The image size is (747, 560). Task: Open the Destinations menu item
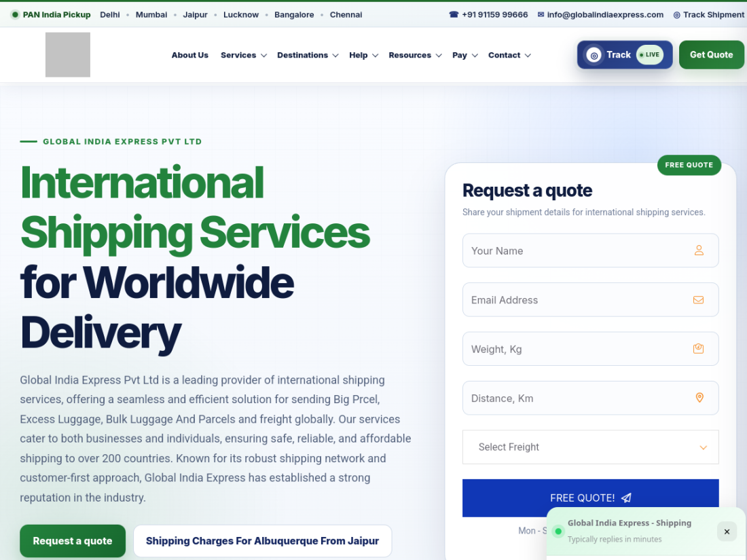[302, 55]
